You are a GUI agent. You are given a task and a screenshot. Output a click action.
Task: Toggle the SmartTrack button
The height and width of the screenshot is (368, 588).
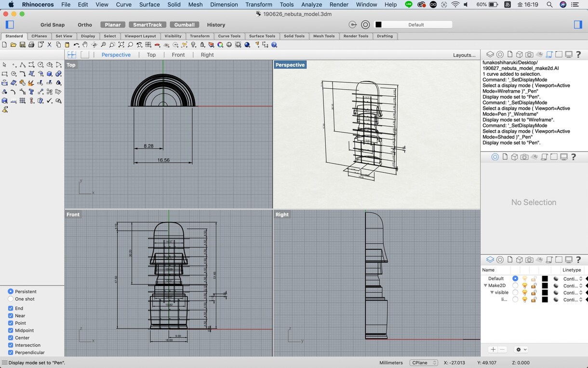[x=147, y=25]
